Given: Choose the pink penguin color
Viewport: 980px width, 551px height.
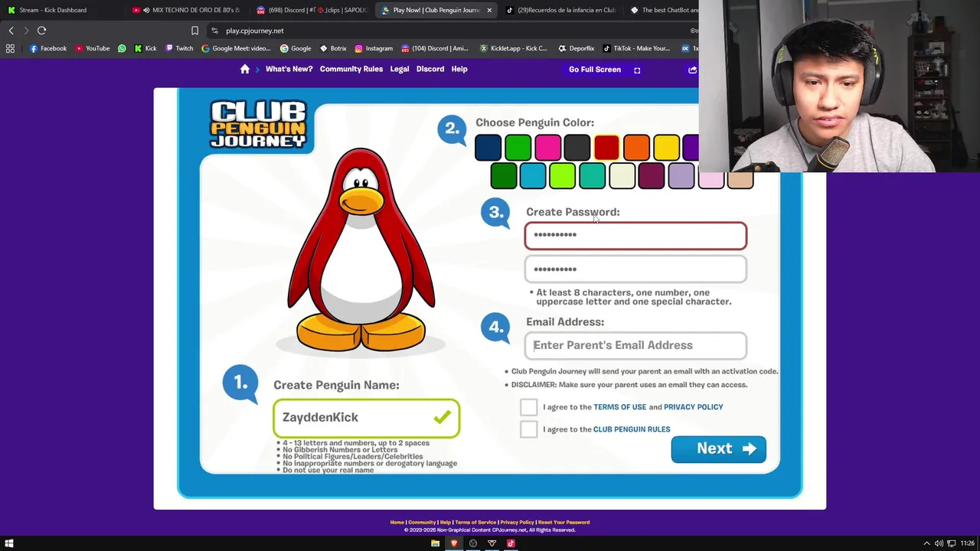Looking at the screenshot, I should [547, 148].
